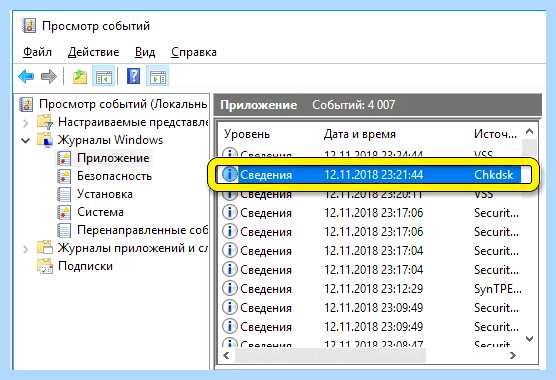556x380 pixels.
Task: Open the Действие menu
Action: point(94,52)
